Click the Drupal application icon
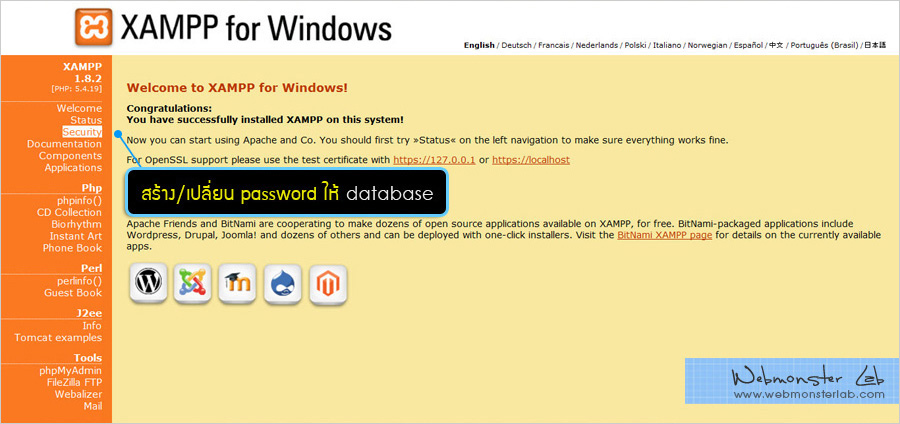This screenshot has height=424, width=900. point(283,283)
